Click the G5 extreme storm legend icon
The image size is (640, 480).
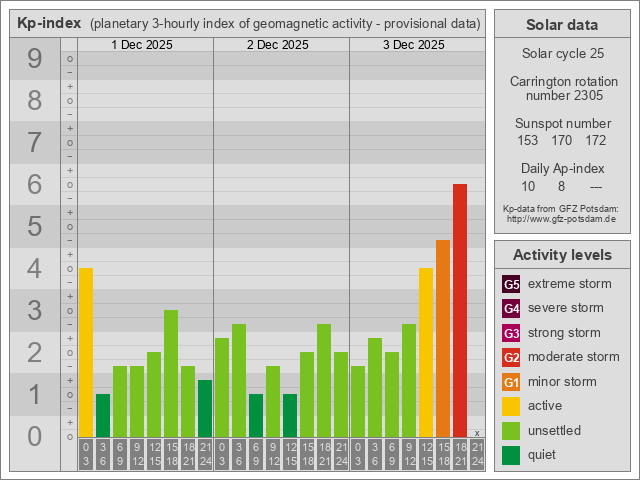[x=511, y=284]
